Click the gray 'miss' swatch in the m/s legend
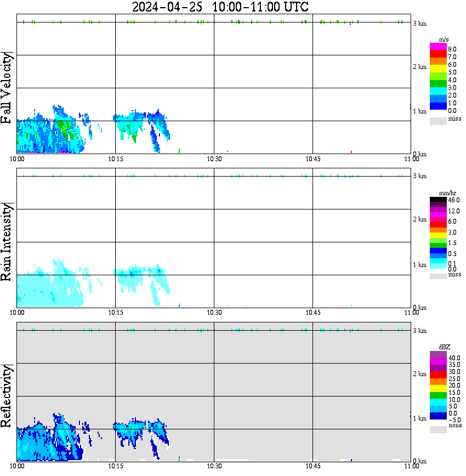This screenshot has height=476, width=466. pos(438,121)
